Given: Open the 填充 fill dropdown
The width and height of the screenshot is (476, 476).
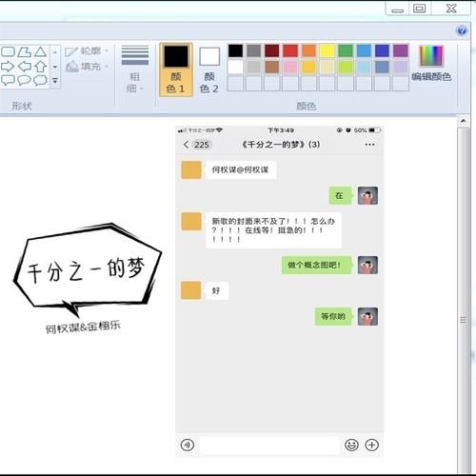Looking at the screenshot, I should (x=87, y=67).
